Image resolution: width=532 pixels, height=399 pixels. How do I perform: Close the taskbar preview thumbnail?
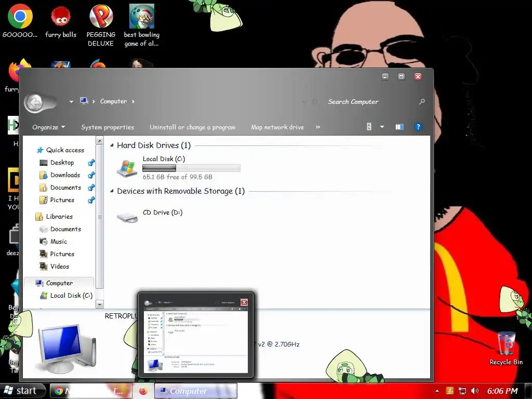pos(244,302)
